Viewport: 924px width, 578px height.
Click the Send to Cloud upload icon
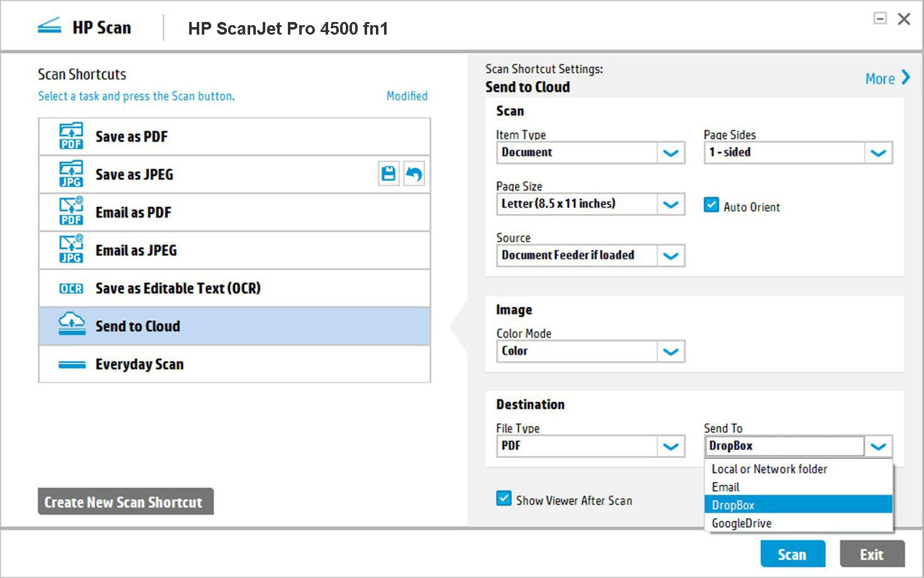pos(72,323)
